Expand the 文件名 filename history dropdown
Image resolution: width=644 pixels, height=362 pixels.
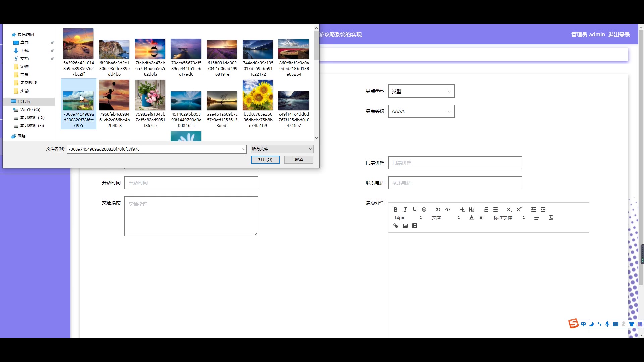[x=243, y=149]
